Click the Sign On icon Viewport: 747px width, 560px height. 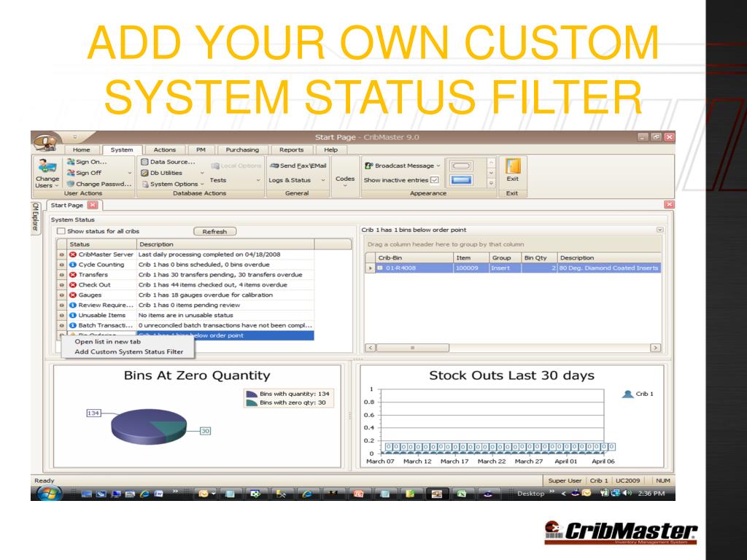pos(71,162)
